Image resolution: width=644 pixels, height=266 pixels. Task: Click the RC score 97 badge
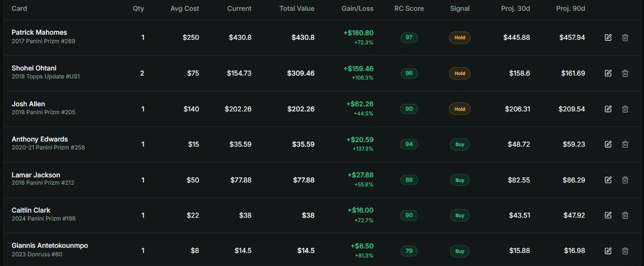pyautogui.click(x=409, y=38)
